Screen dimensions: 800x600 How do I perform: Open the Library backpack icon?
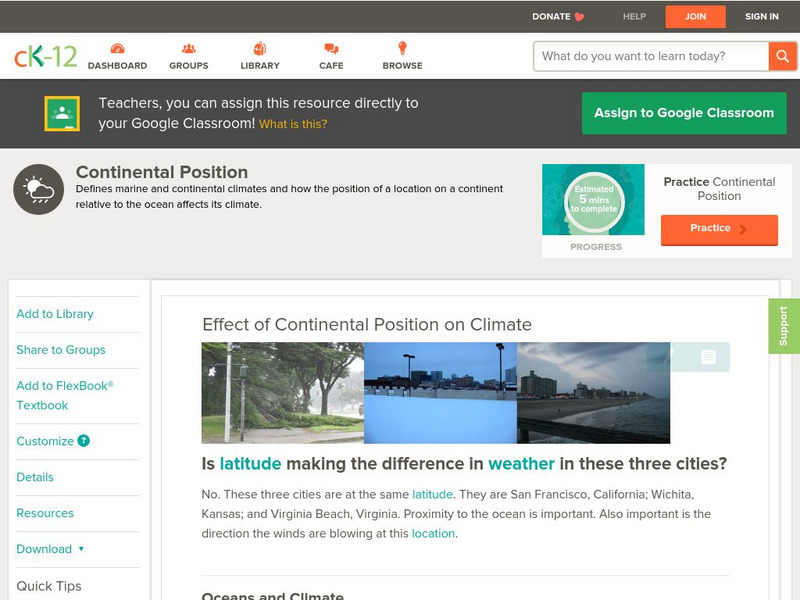[x=260, y=48]
